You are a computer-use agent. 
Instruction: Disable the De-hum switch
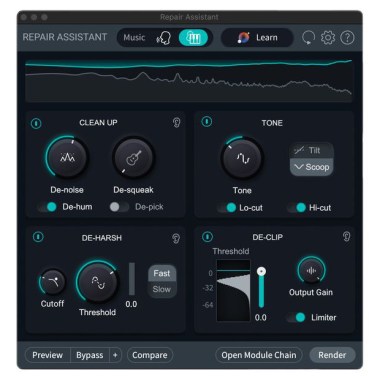(x=47, y=207)
